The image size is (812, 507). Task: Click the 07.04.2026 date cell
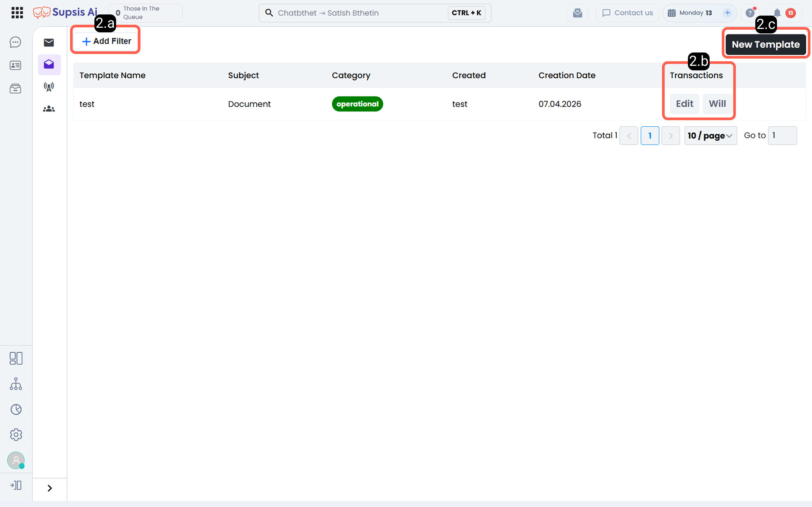coord(560,104)
